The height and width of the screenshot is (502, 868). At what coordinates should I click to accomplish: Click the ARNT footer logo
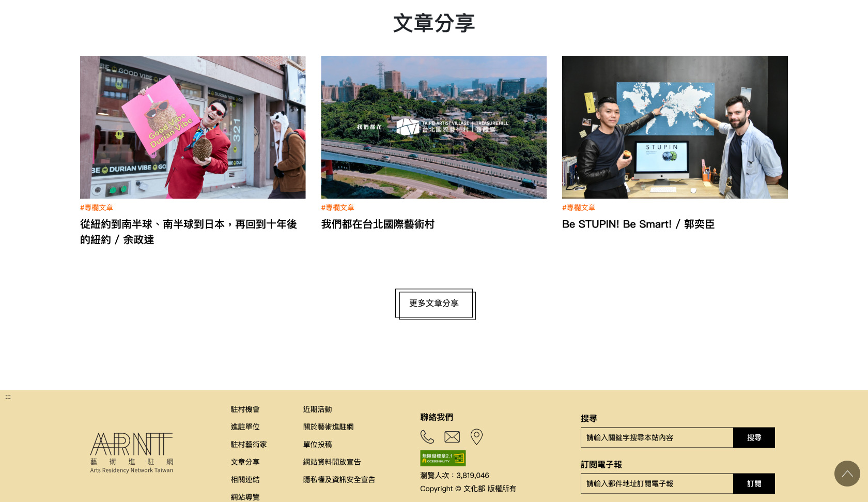(132, 452)
